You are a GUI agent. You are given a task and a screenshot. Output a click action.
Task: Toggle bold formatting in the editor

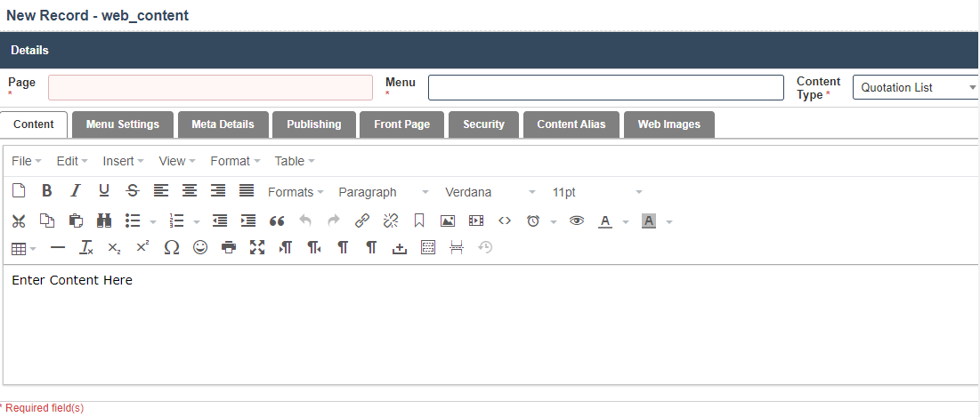(x=47, y=191)
